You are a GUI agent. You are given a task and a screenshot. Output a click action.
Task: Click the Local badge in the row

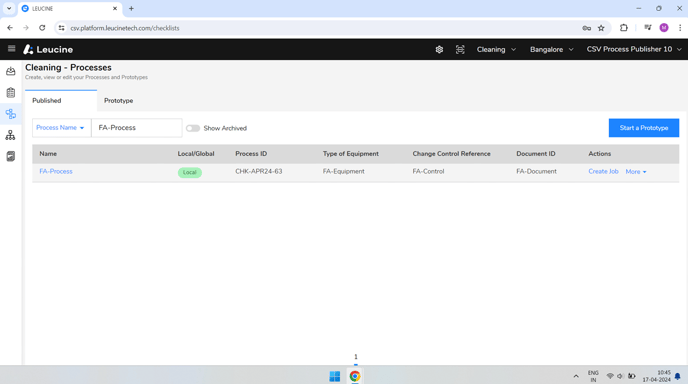pos(190,172)
